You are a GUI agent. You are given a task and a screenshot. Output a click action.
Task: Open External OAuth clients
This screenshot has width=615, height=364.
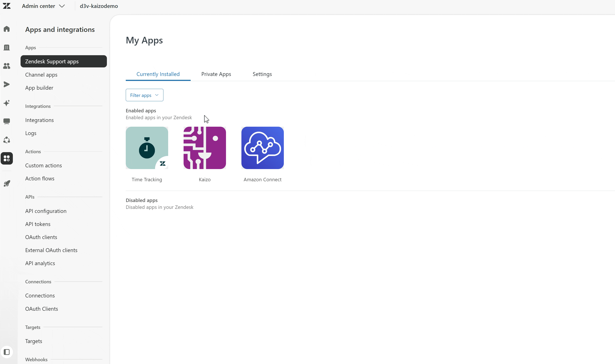click(x=51, y=250)
